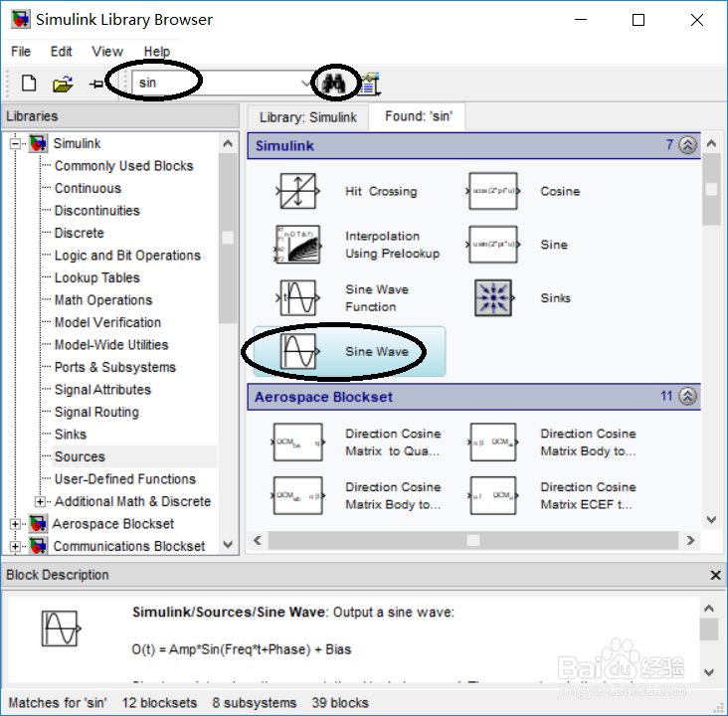Open a model with the folder icon
Screen dimensions: 728x716
click(63, 85)
